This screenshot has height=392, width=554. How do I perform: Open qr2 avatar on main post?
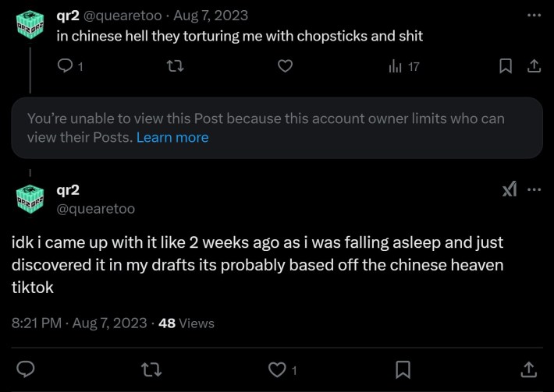click(x=30, y=199)
